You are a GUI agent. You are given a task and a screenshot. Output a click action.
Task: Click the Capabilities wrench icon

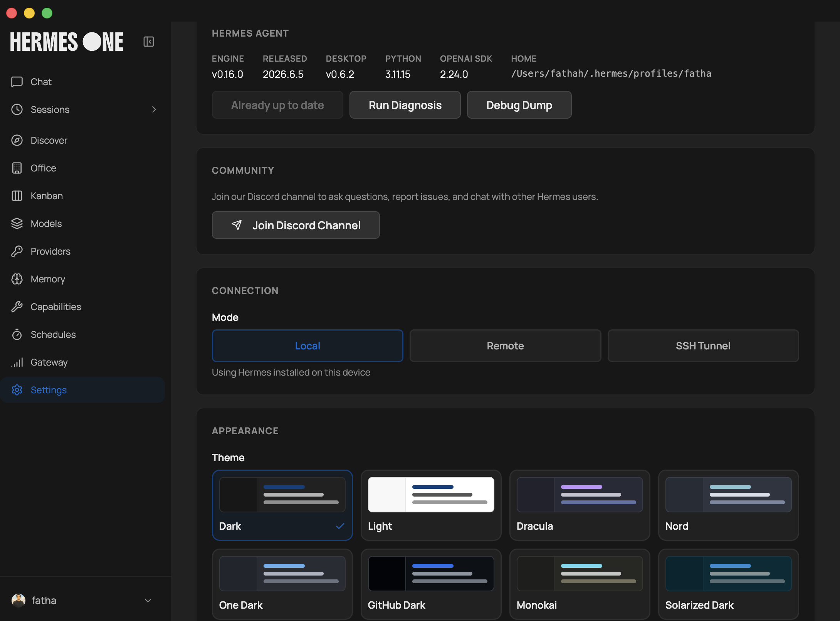[17, 307]
